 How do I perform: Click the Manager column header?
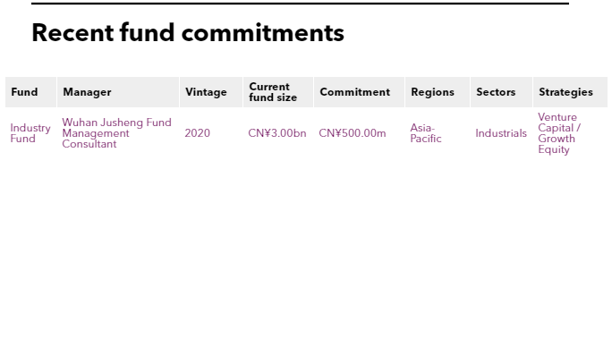(87, 92)
